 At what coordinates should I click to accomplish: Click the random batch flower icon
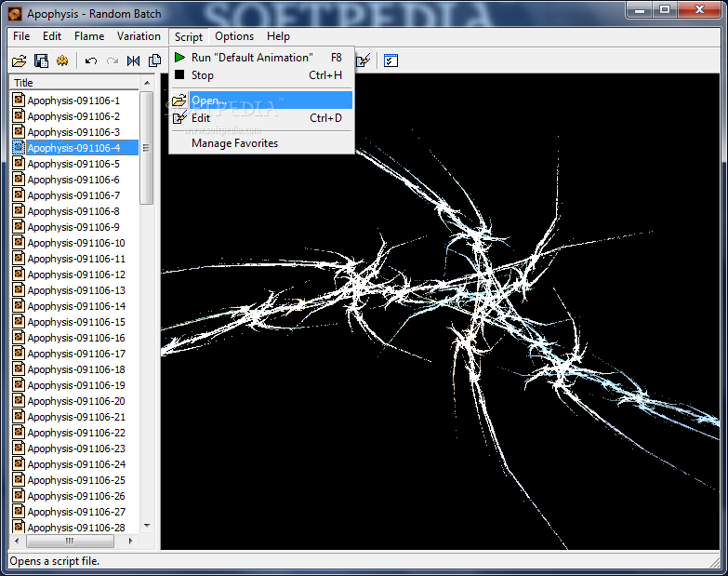pyautogui.click(x=62, y=60)
